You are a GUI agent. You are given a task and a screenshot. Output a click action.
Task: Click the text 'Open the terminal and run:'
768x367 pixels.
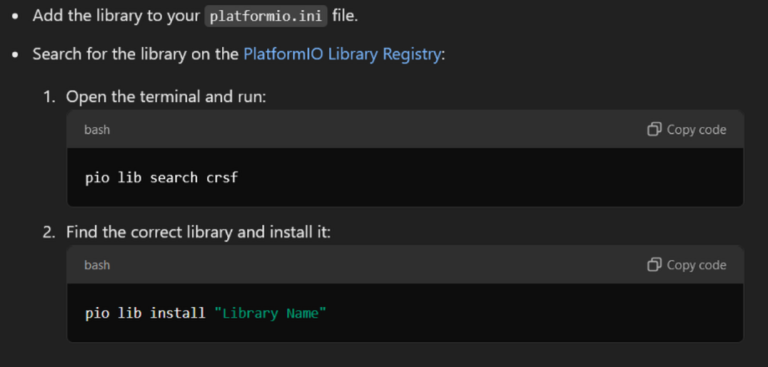click(166, 97)
